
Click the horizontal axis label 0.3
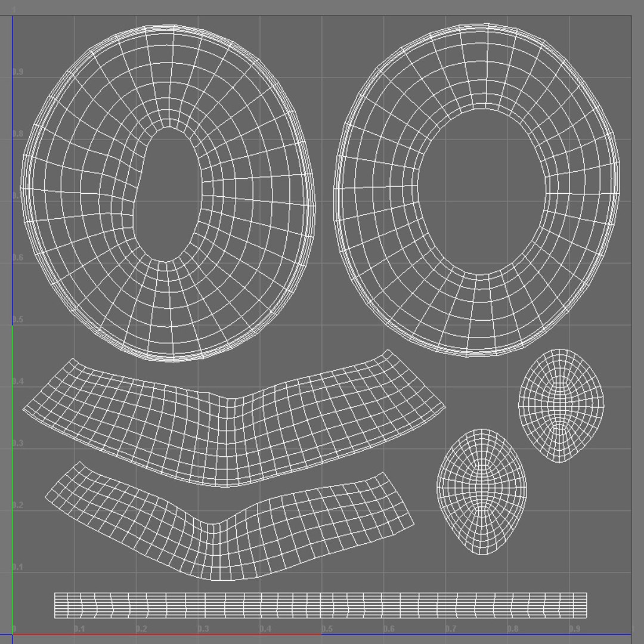(x=203, y=629)
